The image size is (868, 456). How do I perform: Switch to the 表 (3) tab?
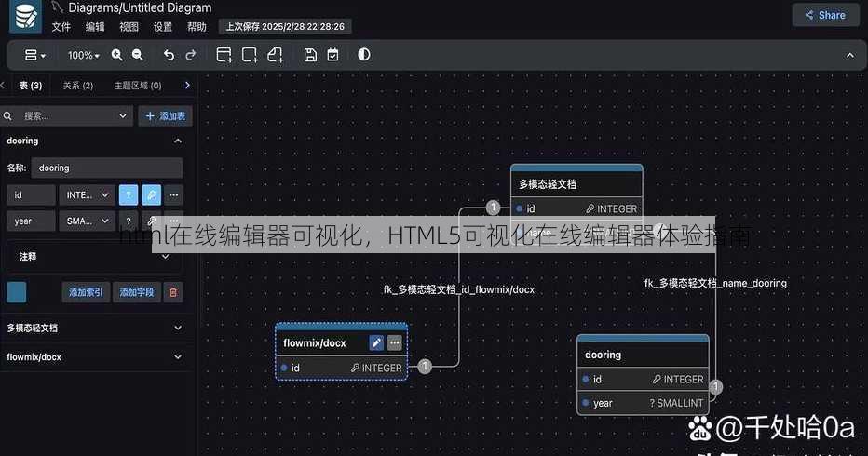coord(31,86)
